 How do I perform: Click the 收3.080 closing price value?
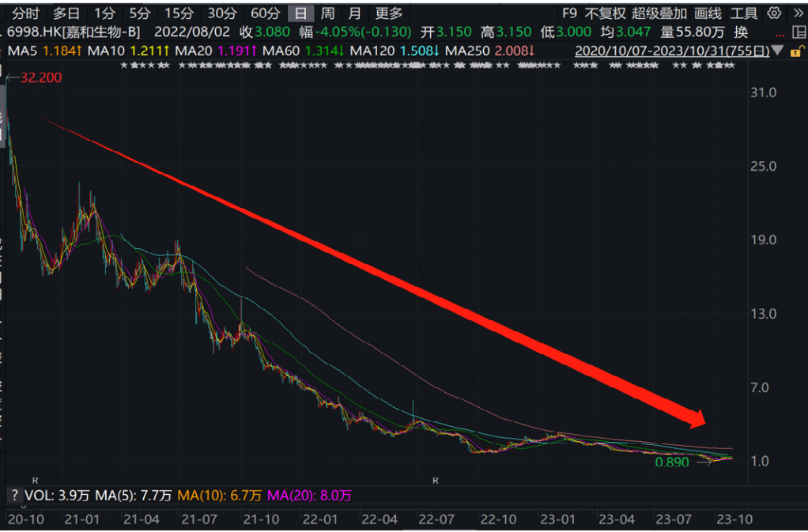(265, 32)
